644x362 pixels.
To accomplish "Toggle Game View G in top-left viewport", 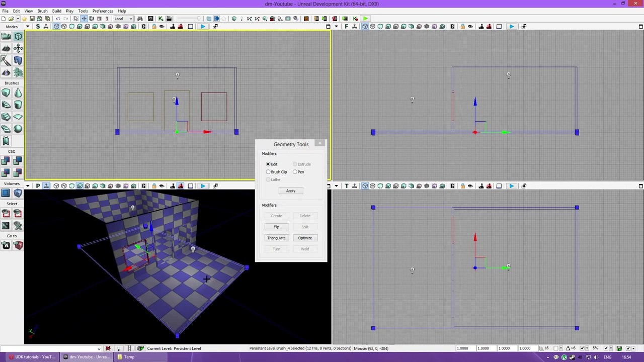I will pos(143,26).
